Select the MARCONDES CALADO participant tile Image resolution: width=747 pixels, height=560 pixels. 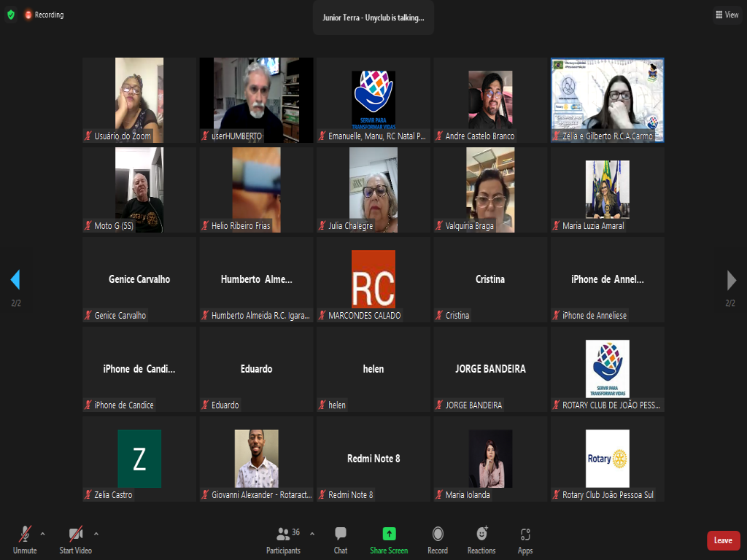pyautogui.click(x=373, y=279)
